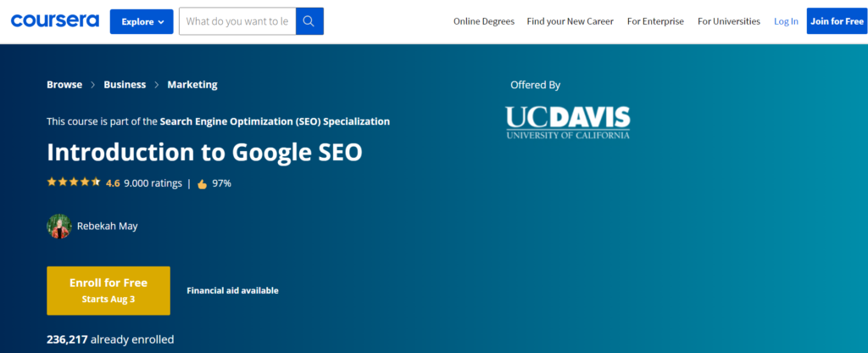
Task: Click the 236,217 already enrolled text
Action: (x=110, y=339)
